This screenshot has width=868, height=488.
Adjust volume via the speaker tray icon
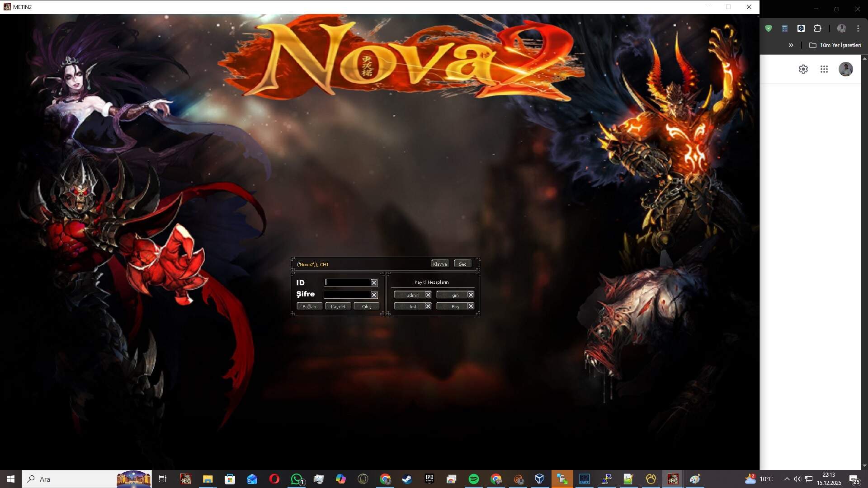798,479
